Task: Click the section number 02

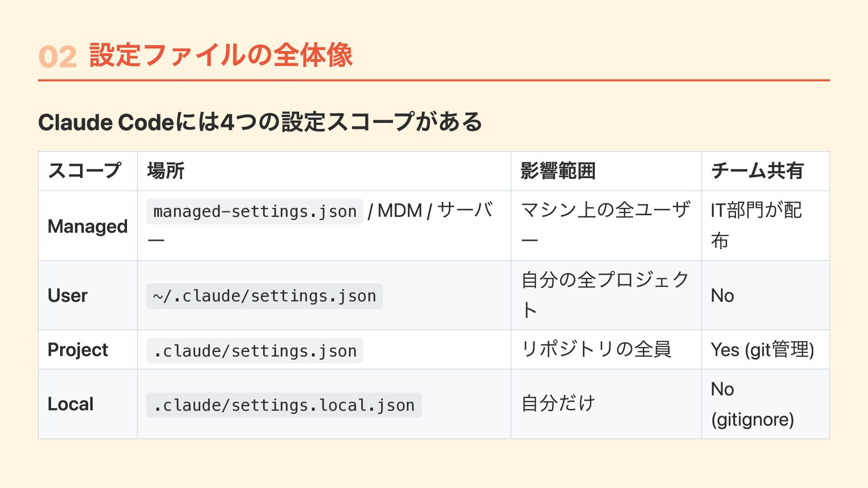Action: (x=57, y=57)
